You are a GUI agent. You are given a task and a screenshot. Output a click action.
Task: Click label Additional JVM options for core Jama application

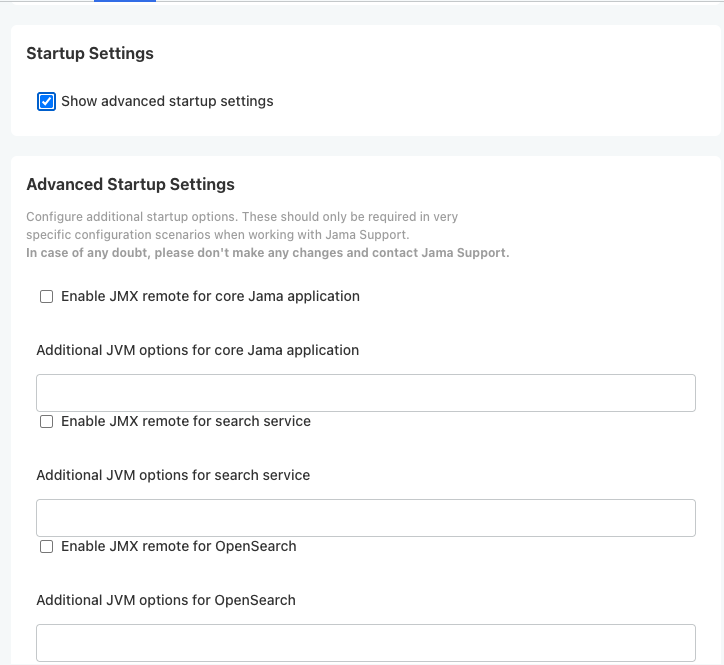[x=198, y=351]
